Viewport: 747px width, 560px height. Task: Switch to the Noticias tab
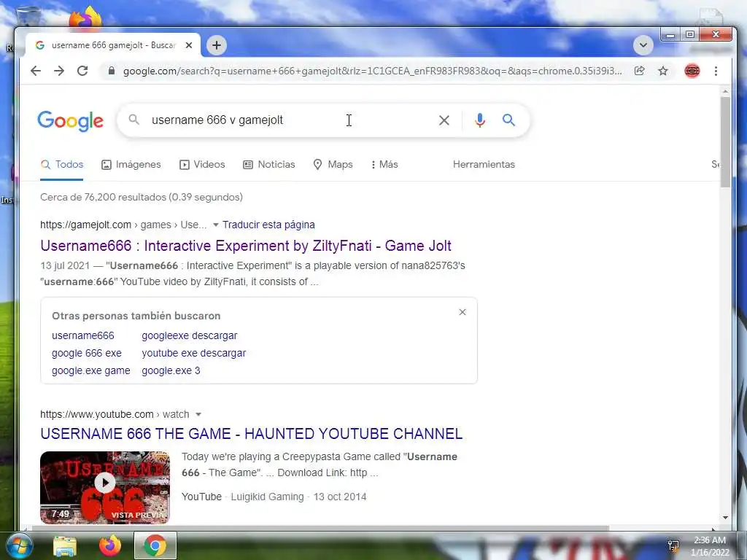point(269,164)
